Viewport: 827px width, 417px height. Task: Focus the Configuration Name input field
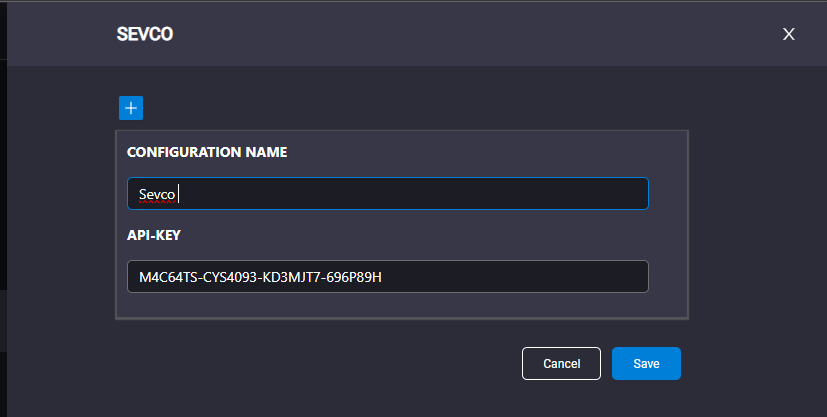pos(388,193)
